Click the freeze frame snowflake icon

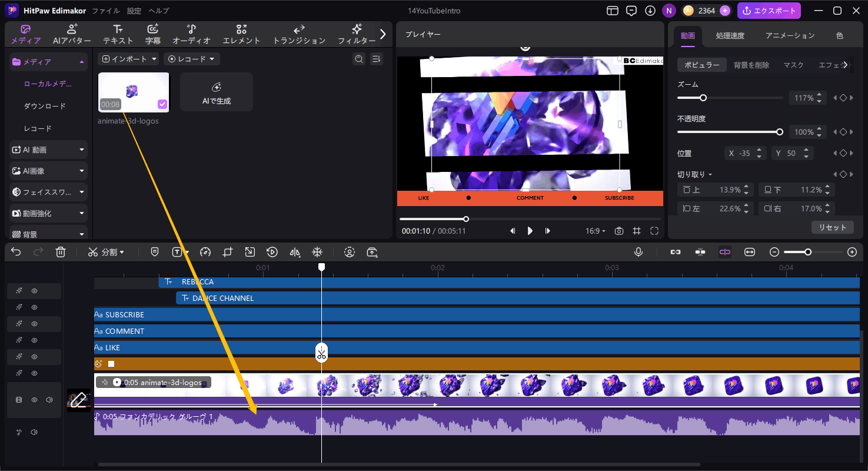(x=317, y=252)
